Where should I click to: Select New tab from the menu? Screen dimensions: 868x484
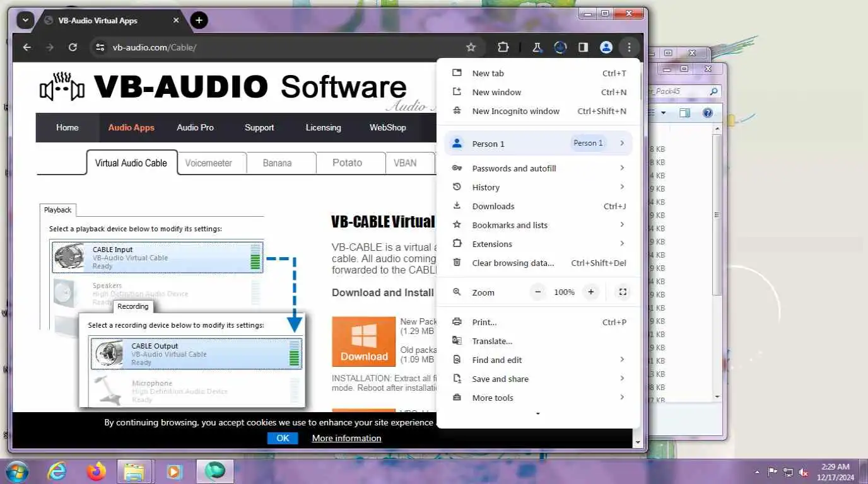539,73
